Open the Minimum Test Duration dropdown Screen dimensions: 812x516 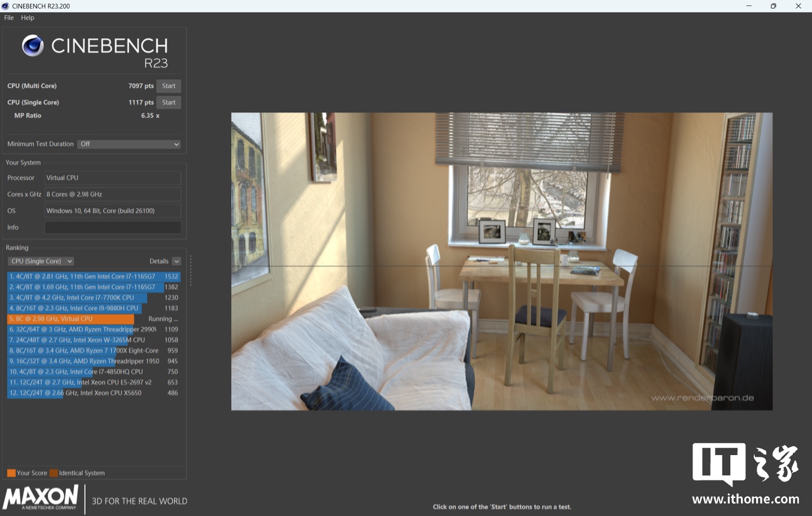pos(129,144)
